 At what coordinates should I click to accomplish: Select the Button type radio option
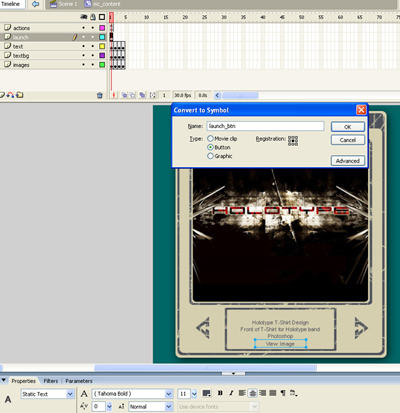(x=210, y=147)
